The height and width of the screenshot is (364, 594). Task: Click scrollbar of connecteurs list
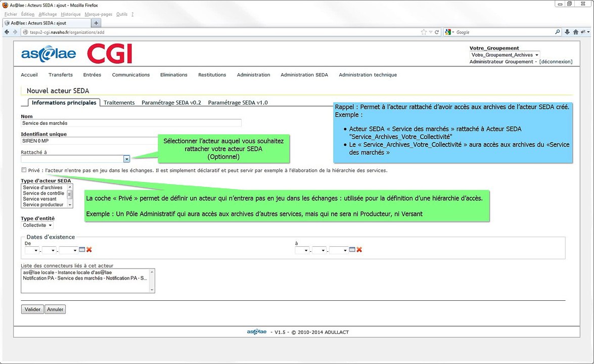152,281
